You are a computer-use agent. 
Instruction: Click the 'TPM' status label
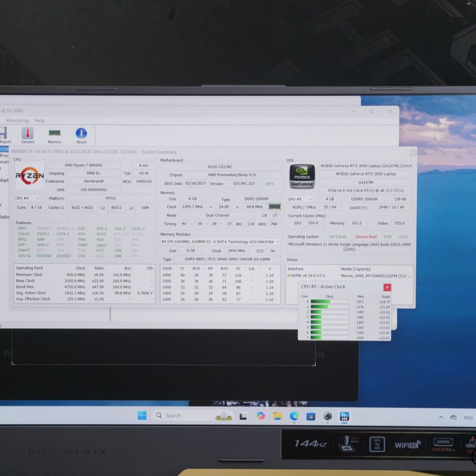pos(387,237)
